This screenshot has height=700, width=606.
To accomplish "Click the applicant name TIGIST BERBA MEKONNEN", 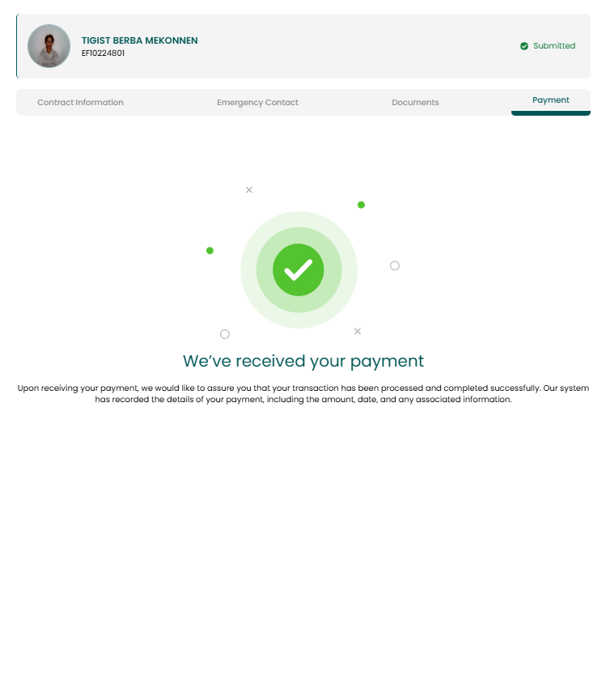I will [x=140, y=40].
